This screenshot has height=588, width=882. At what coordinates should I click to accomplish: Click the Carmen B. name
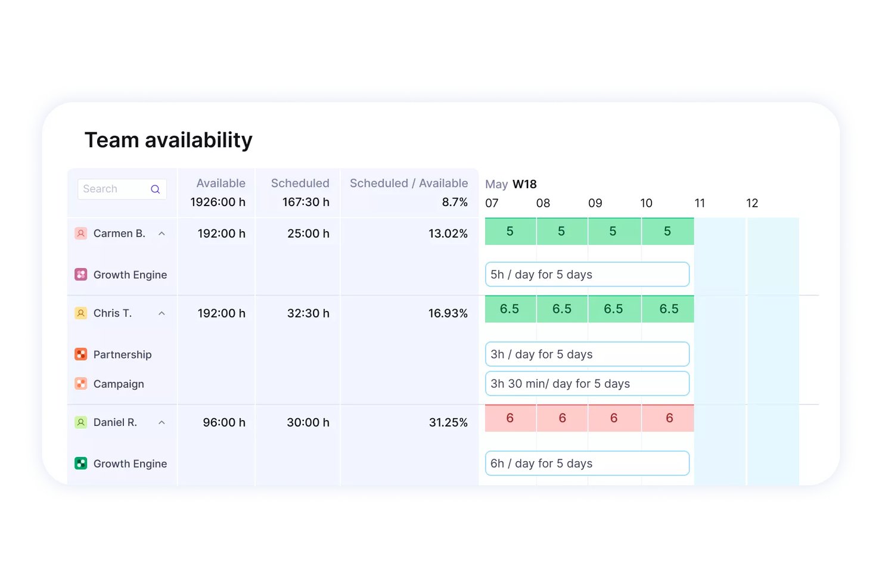pos(119,234)
